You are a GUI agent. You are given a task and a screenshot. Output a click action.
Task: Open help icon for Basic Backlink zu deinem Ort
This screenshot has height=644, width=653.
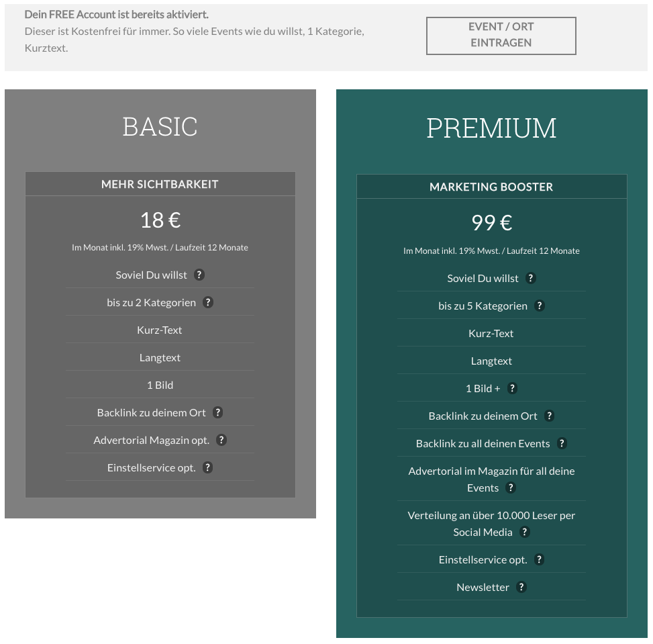[218, 413]
